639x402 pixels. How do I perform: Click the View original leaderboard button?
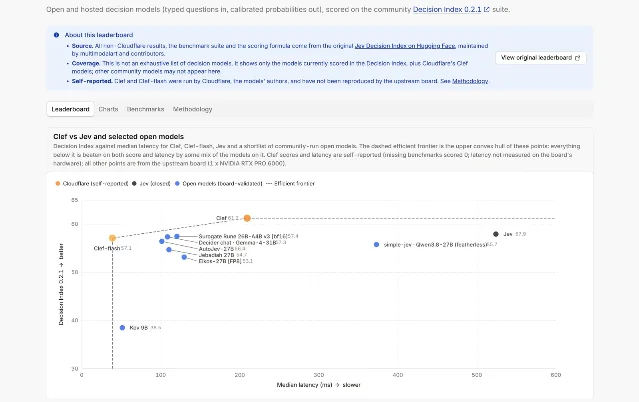point(540,58)
